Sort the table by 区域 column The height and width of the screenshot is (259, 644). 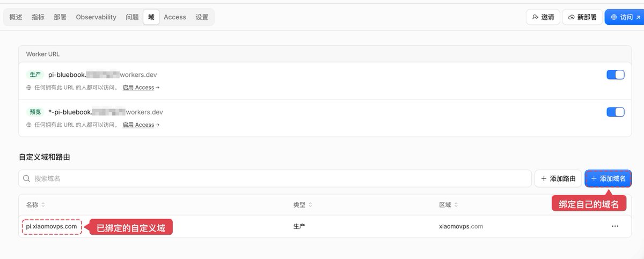coord(449,205)
